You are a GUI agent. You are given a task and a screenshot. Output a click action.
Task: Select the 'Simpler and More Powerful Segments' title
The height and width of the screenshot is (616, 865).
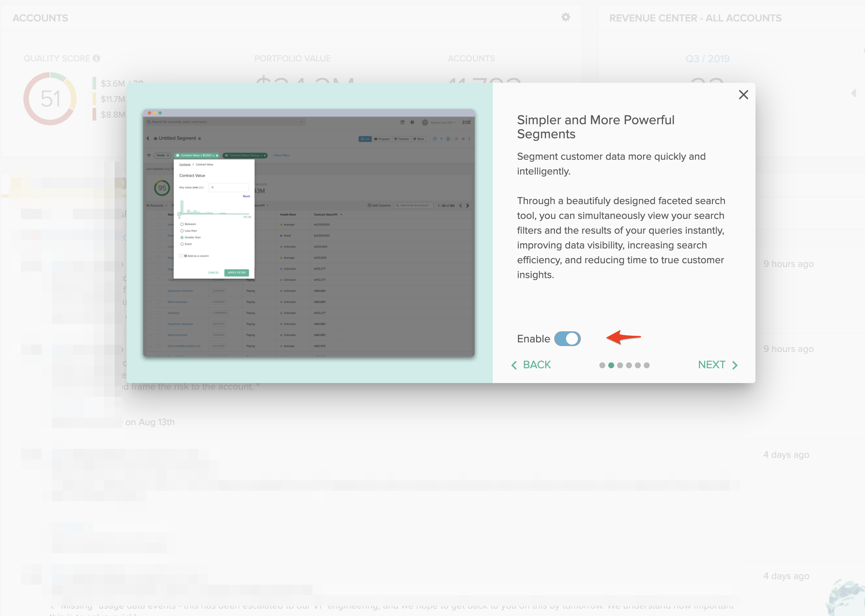tap(596, 127)
